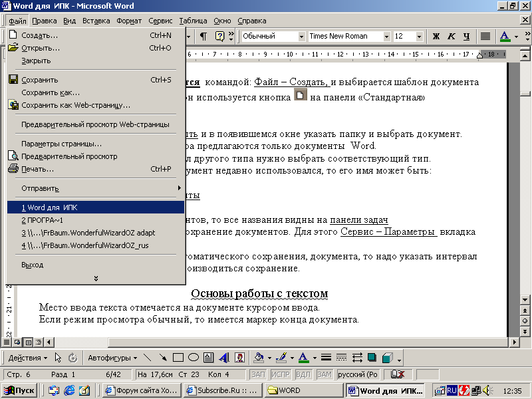Click the volume speaker icon in system tray

tap(487, 390)
